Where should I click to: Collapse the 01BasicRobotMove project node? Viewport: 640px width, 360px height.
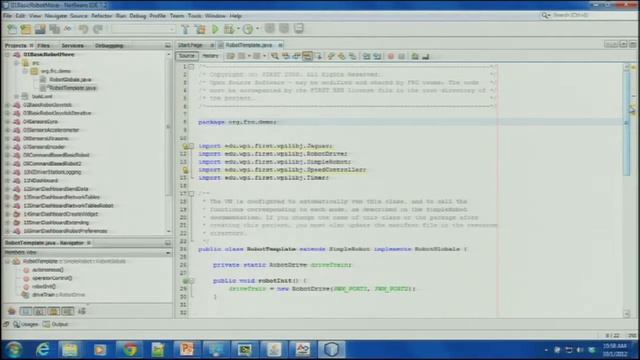point(7,54)
